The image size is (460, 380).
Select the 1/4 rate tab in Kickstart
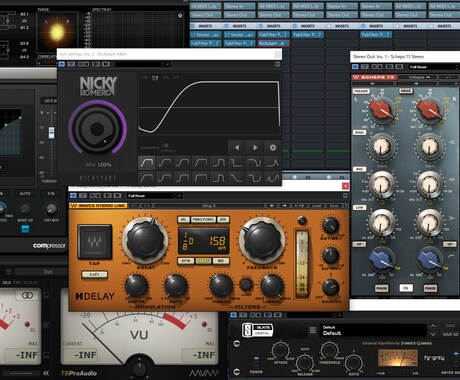click(x=155, y=77)
